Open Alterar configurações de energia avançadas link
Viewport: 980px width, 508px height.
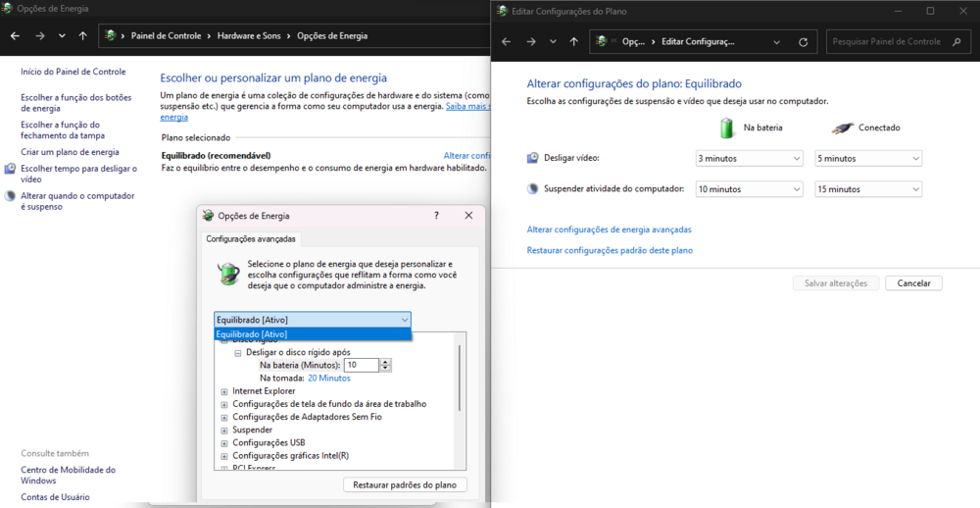point(609,229)
